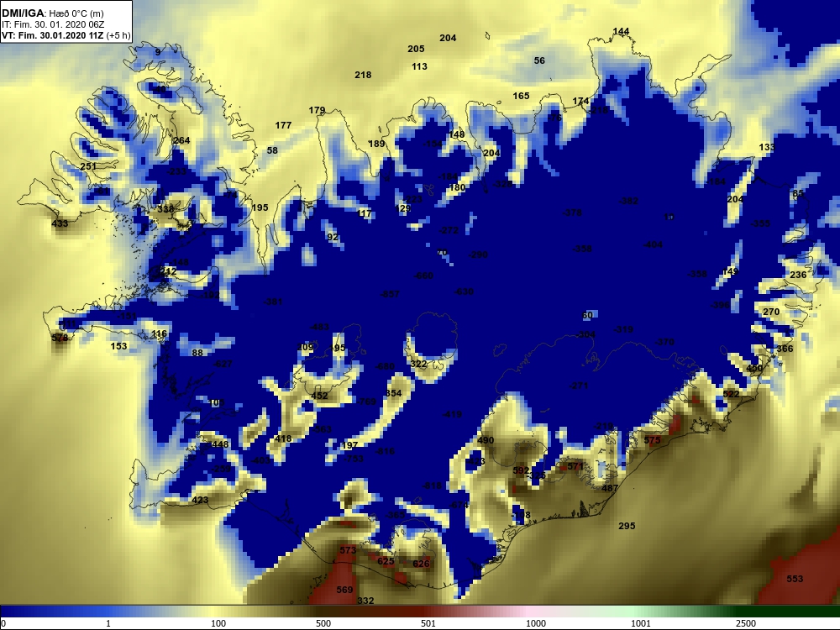Screen dimensions: 840x630
Task: Select the map value '58'
Action: 272,150
